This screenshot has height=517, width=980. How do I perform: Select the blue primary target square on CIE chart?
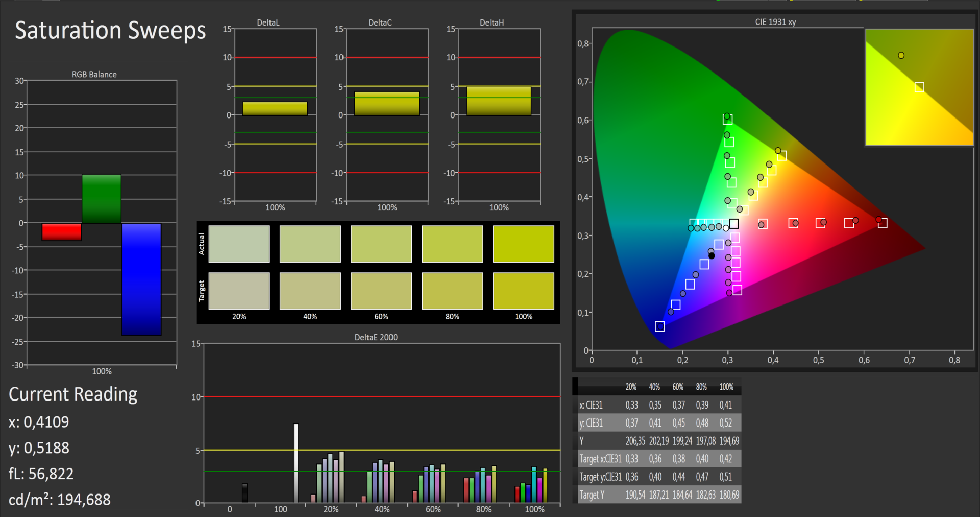click(x=659, y=326)
